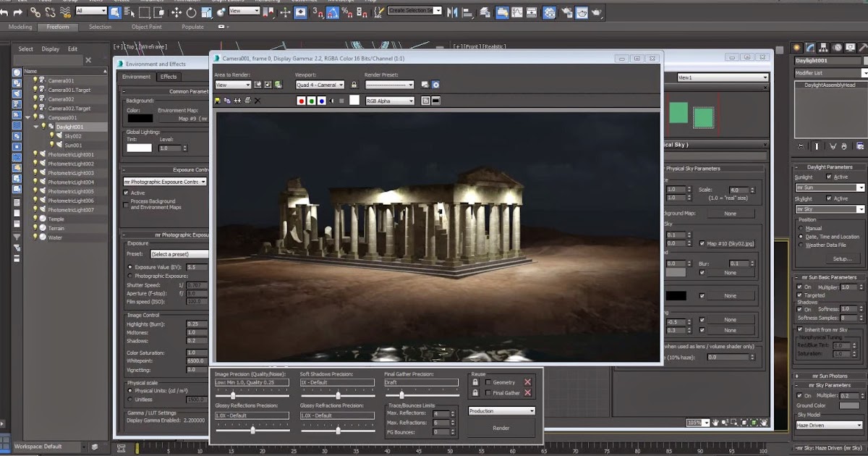Image resolution: width=868 pixels, height=456 pixels.
Task: Toggle the monochrome display icon
Action: click(x=331, y=101)
